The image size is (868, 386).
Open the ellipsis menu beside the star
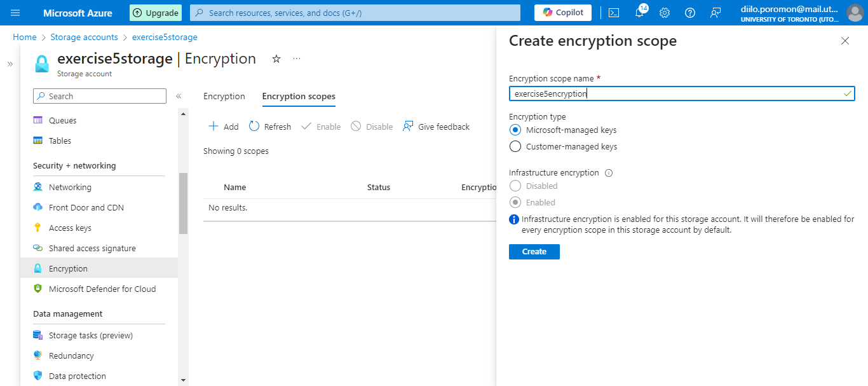(296, 58)
